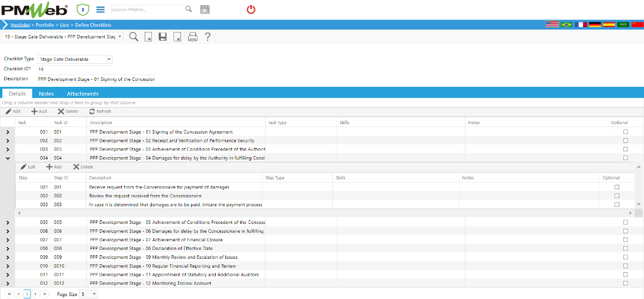Switch language to Chinese flag
The width and height of the screenshot is (644, 299).
coord(637,25)
